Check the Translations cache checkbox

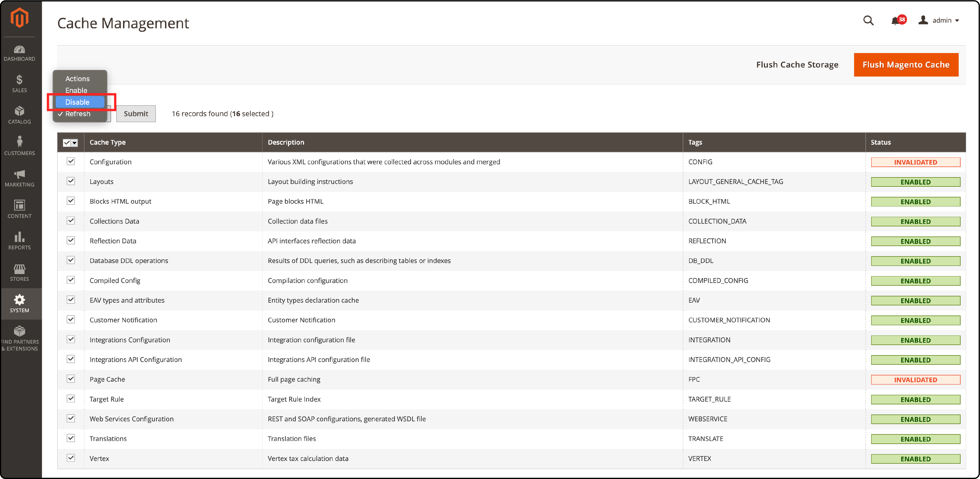point(71,438)
